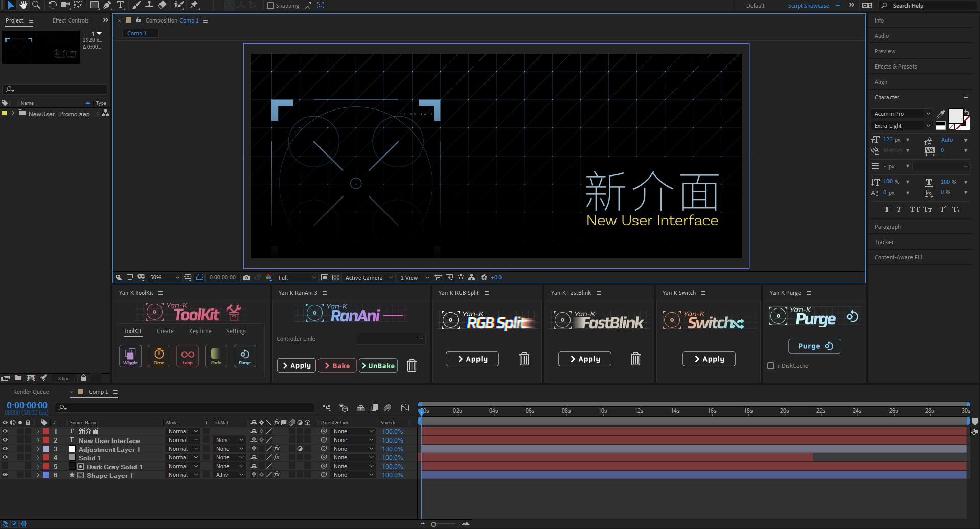980x529 pixels.
Task: Select the Eraser tool
Action: (x=162, y=5)
